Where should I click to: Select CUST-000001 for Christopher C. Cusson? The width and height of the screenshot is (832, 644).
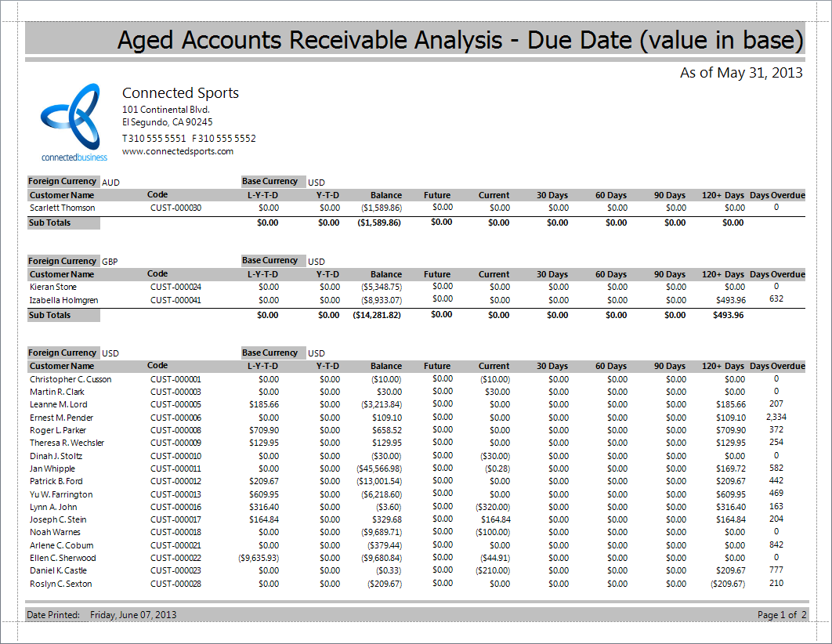pyautogui.click(x=165, y=378)
